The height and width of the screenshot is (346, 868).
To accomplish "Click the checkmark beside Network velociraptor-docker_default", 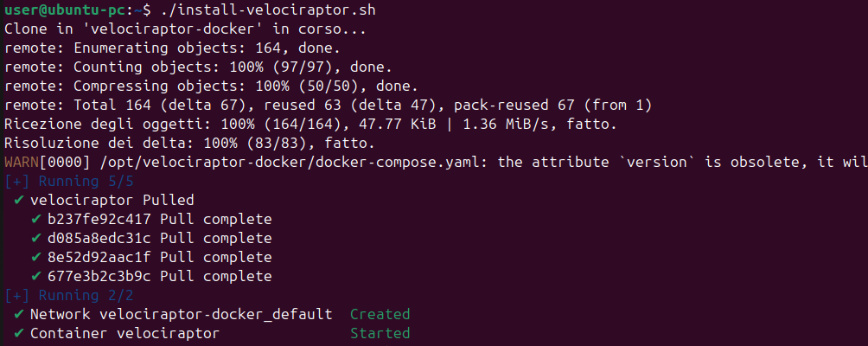I will 19,315.
